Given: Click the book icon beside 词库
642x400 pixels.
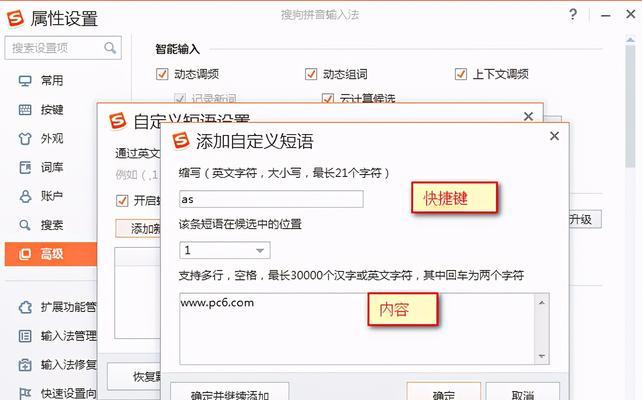Looking at the screenshot, I should click(x=25, y=167).
